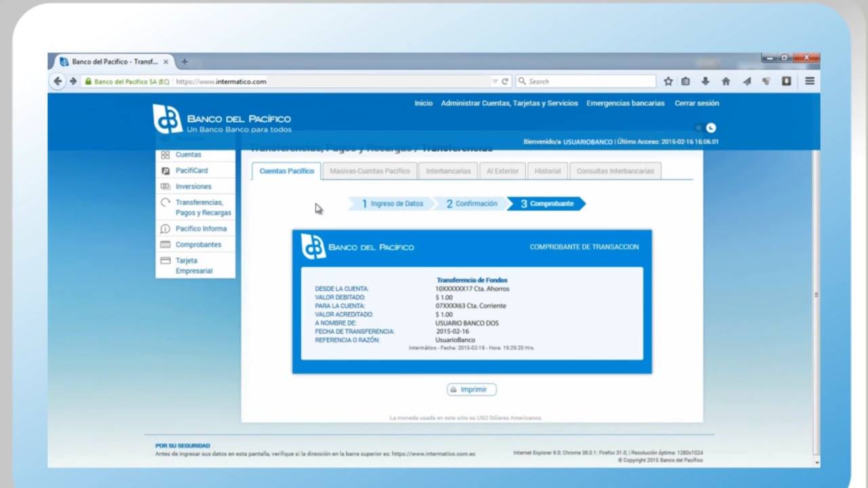Open the Interbancarias tab

[x=448, y=171]
